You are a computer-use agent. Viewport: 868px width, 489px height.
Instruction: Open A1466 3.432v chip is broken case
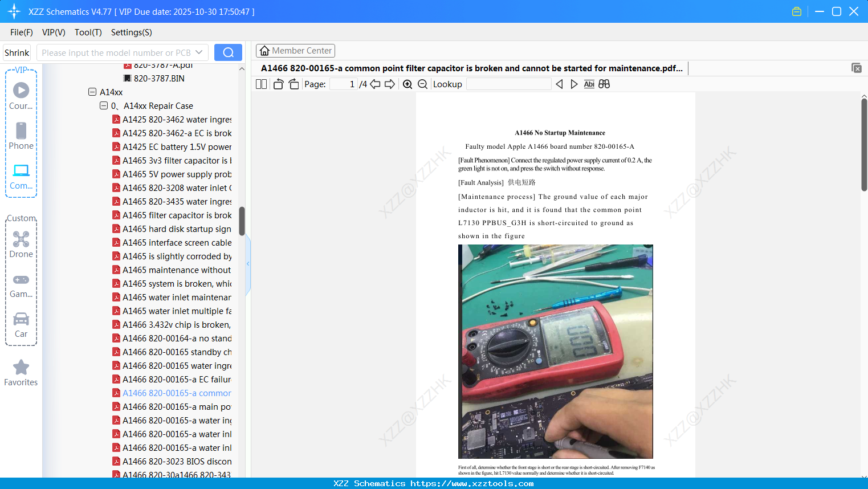(x=177, y=324)
